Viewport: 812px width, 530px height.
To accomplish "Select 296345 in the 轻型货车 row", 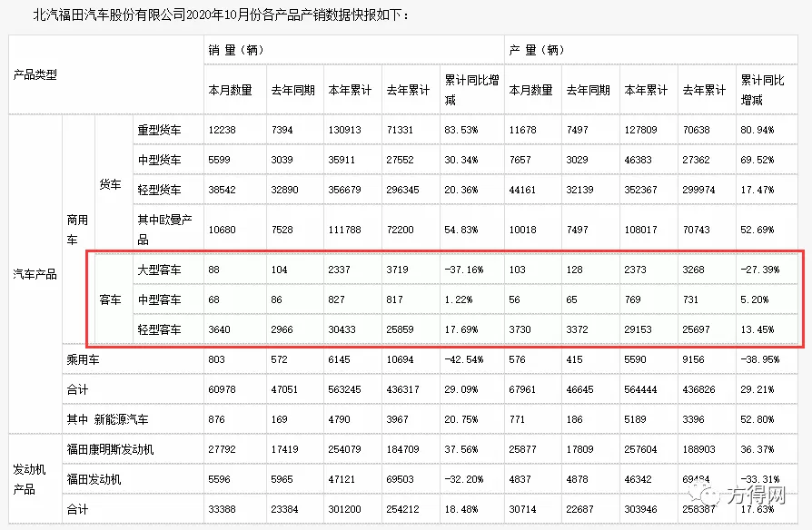I will click(x=403, y=190).
